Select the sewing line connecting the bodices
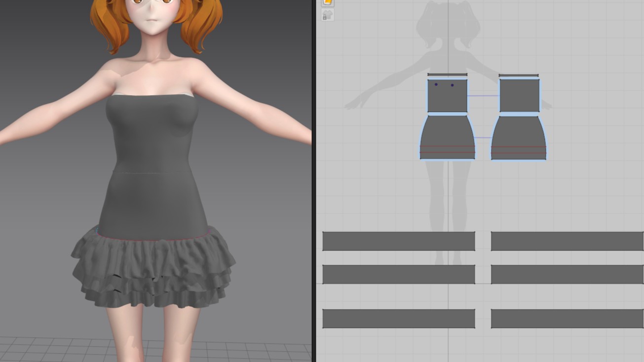The height and width of the screenshot is (362, 644). [483, 96]
